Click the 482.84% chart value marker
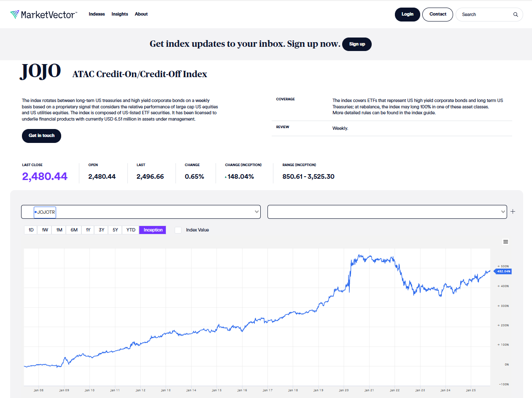 point(502,272)
